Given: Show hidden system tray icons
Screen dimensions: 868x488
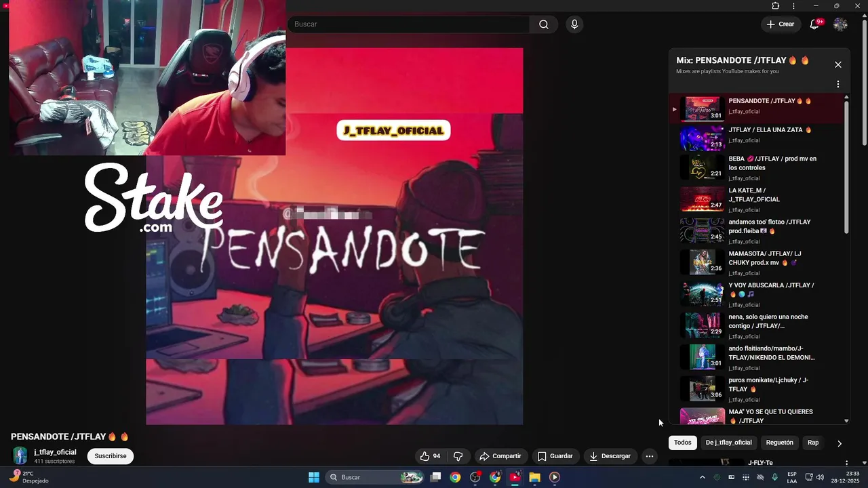Looking at the screenshot, I should pos(702,477).
